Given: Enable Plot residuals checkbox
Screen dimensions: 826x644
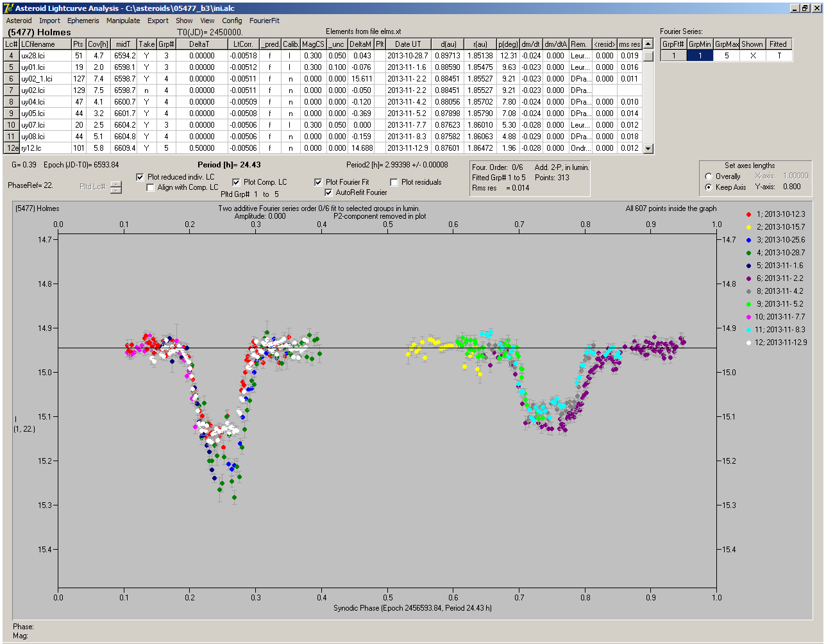Looking at the screenshot, I should (394, 182).
